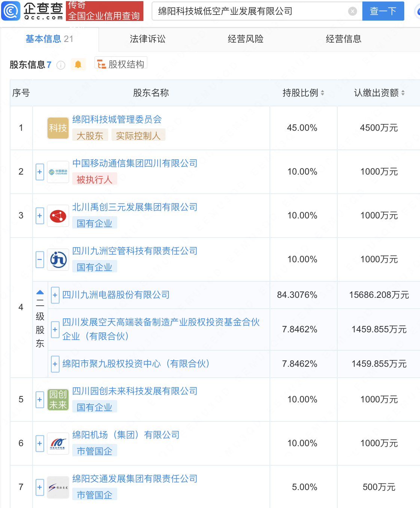The height and width of the screenshot is (508, 420).
Task: Click the 实际控制人 tag
Action: [x=138, y=136]
